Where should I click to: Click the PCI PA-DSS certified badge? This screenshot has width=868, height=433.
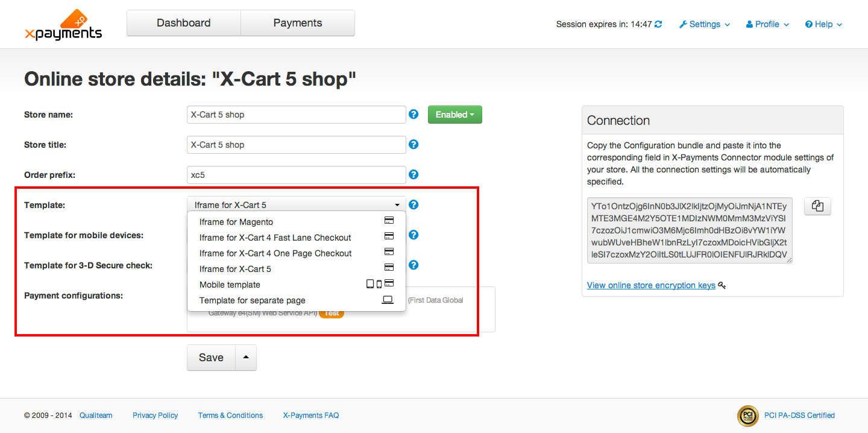click(x=748, y=416)
